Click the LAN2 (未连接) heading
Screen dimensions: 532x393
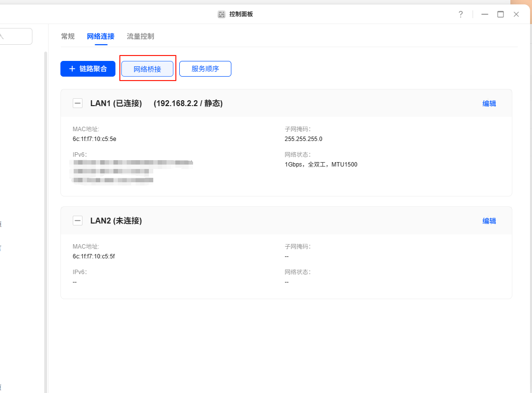[x=116, y=221]
